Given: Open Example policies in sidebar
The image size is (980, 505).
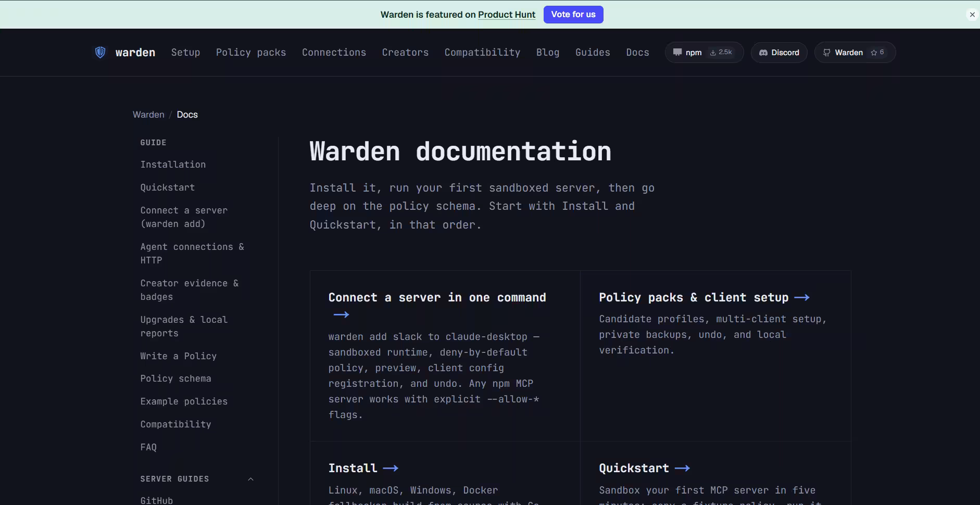Looking at the screenshot, I should [184, 401].
